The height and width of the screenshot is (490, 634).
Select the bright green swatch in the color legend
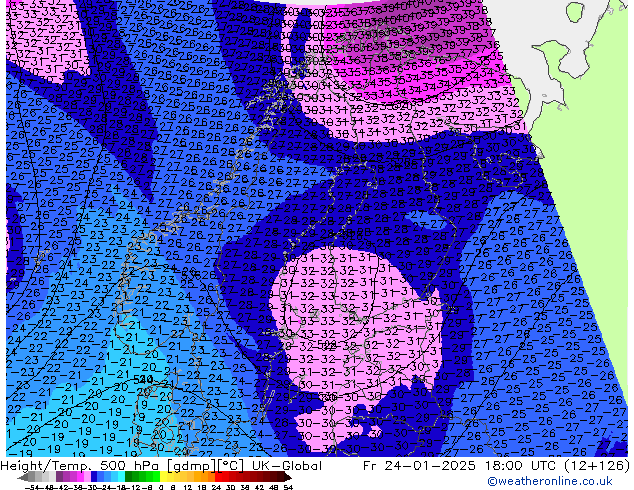[x=156, y=477]
